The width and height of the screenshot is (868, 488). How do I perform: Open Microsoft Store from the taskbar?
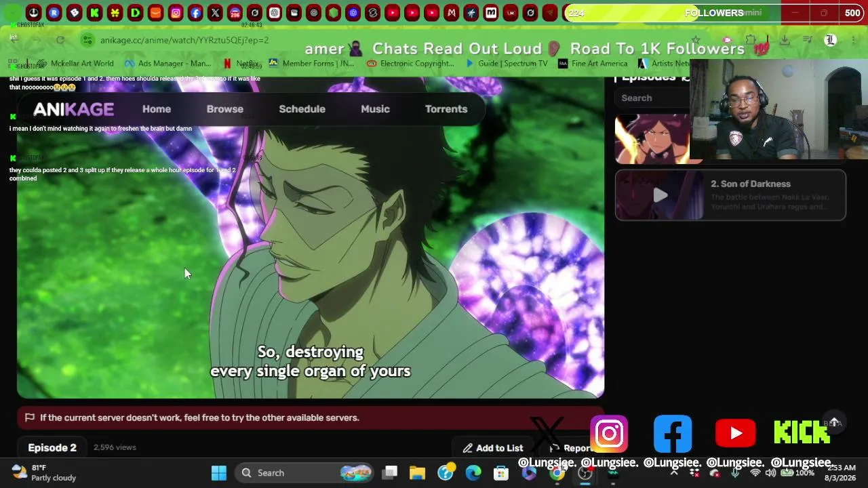pyautogui.click(x=501, y=473)
